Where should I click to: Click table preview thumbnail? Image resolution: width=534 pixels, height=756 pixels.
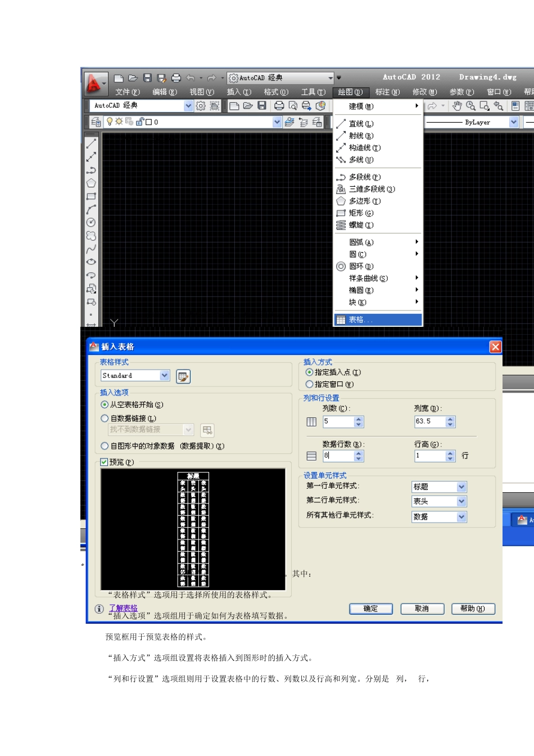(193, 529)
